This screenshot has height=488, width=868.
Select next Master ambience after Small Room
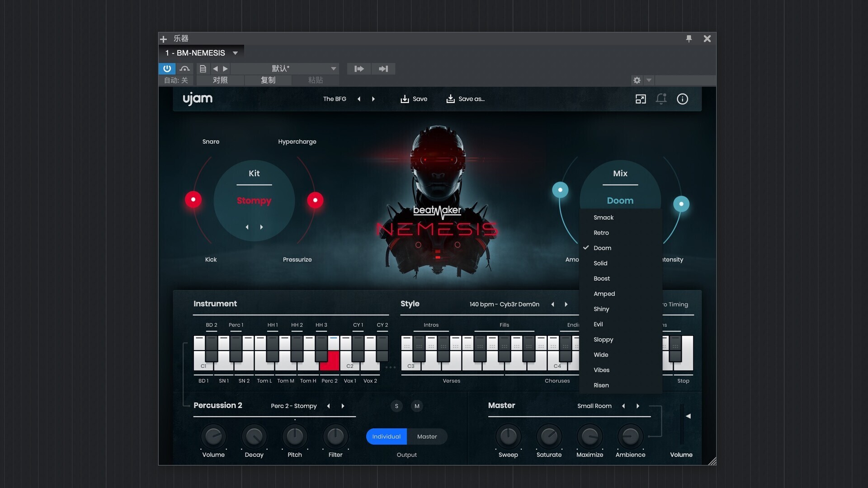pyautogui.click(x=638, y=406)
